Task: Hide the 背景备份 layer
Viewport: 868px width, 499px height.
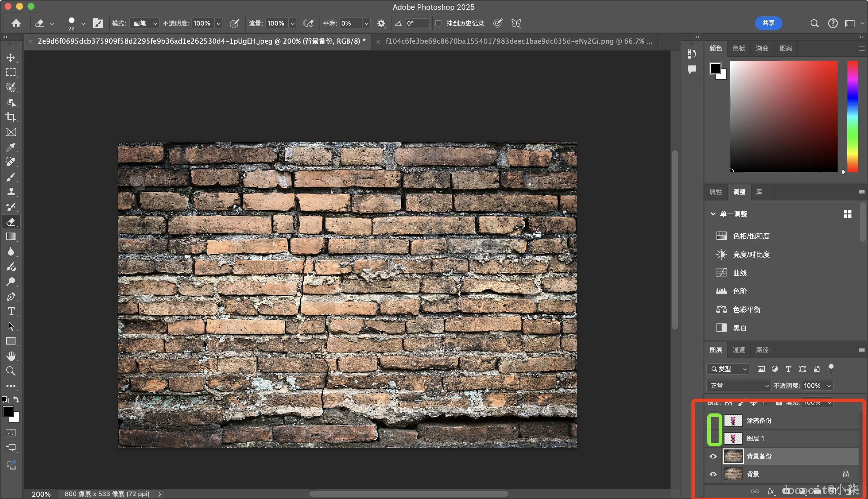Action: [x=713, y=456]
